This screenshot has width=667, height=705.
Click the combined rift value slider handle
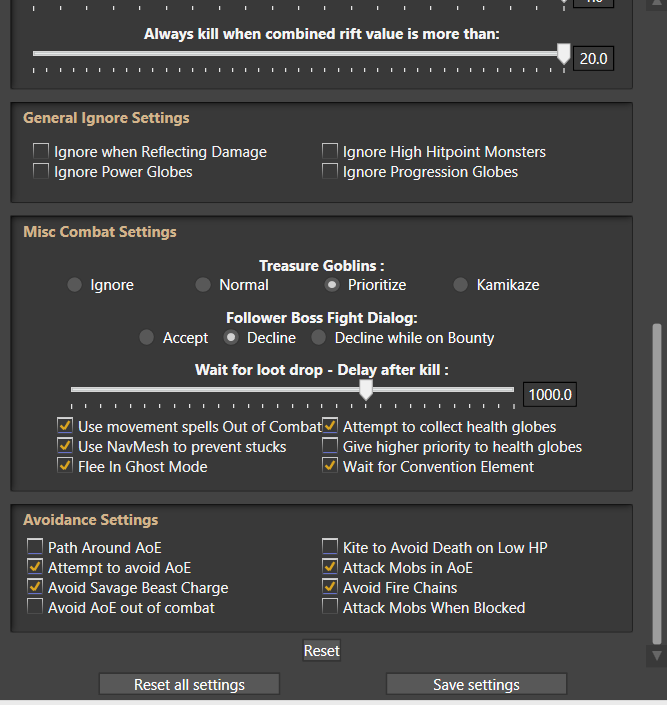563,54
